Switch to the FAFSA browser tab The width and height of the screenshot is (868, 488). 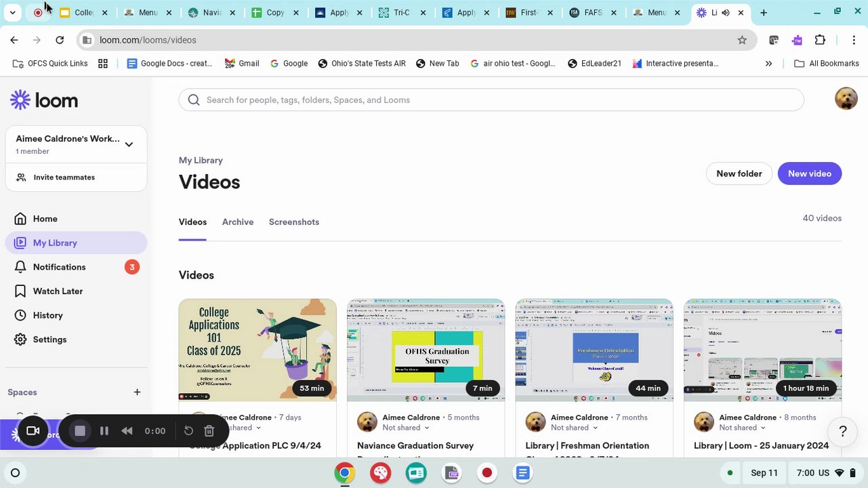pyautogui.click(x=594, y=13)
